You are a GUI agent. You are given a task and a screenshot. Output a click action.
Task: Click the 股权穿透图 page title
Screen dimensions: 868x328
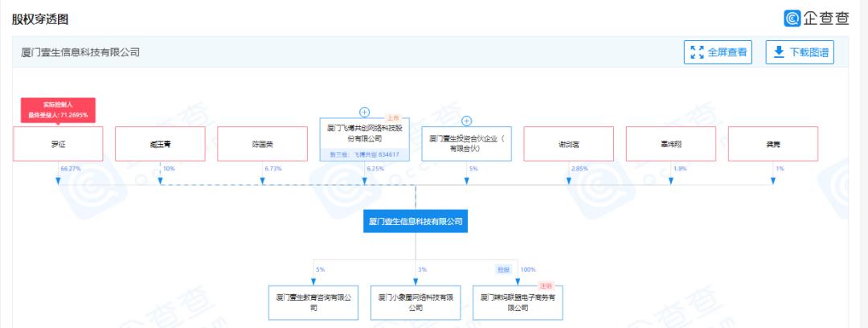(40, 19)
